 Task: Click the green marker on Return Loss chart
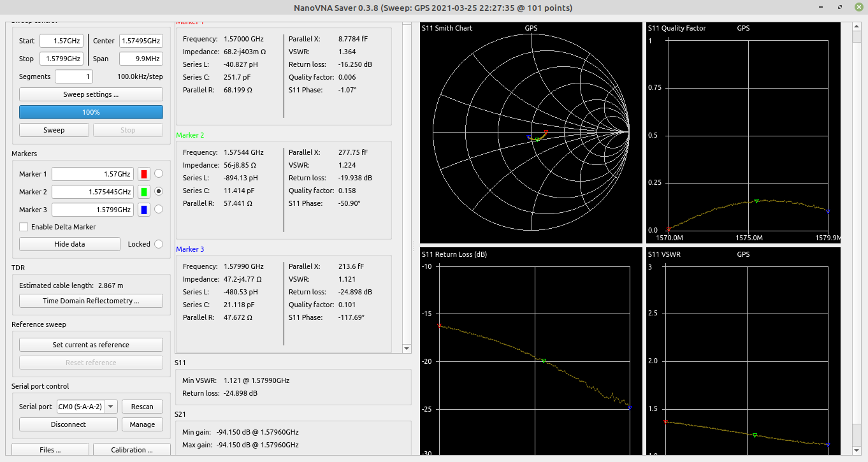click(544, 361)
